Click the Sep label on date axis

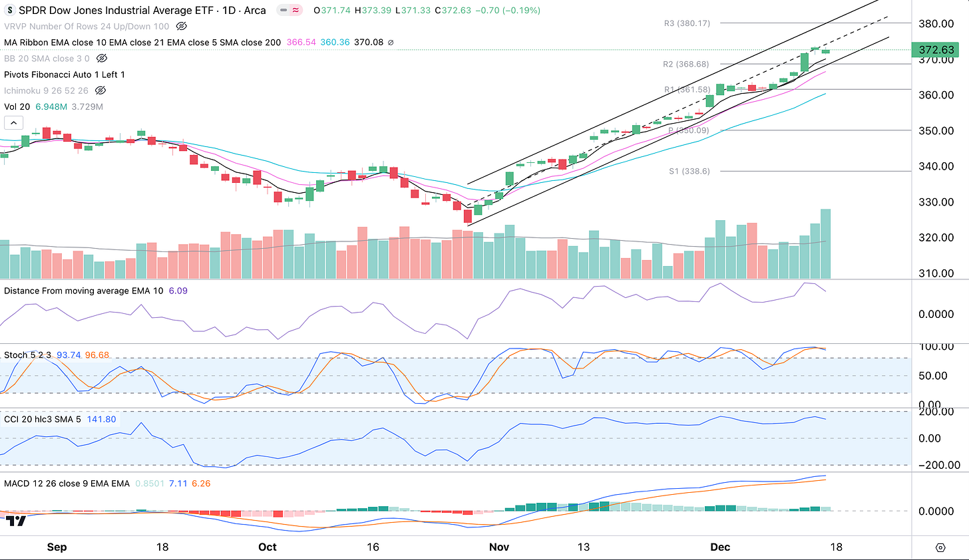(57, 547)
